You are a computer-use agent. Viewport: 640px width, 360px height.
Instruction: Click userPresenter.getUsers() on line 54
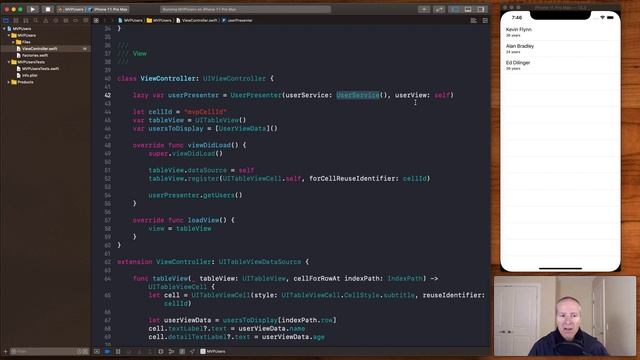(195, 195)
